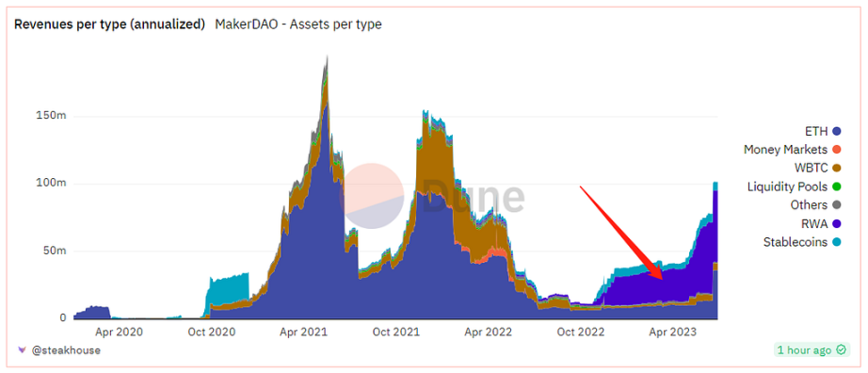Click the Oct 2022 axis label

pos(581,332)
